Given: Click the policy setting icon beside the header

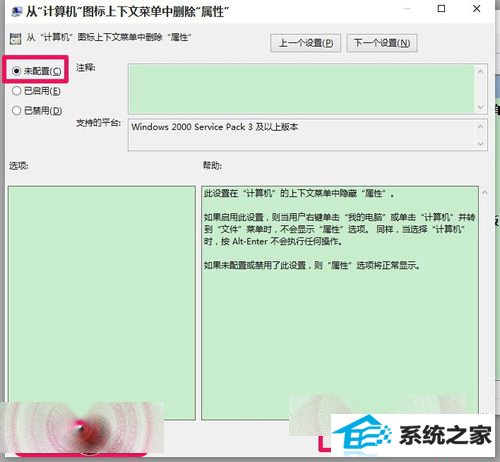Looking at the screenshot, I should click(15, 38).
